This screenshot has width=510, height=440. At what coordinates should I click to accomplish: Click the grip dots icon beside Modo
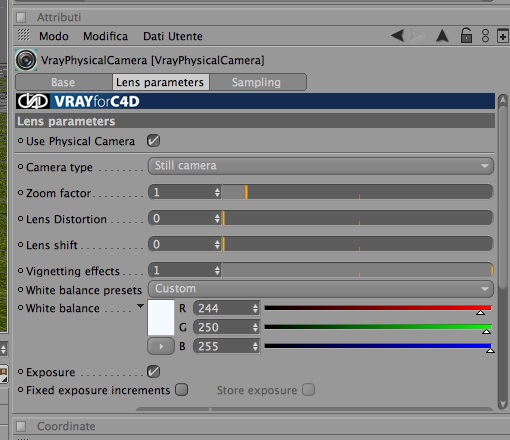23,35
